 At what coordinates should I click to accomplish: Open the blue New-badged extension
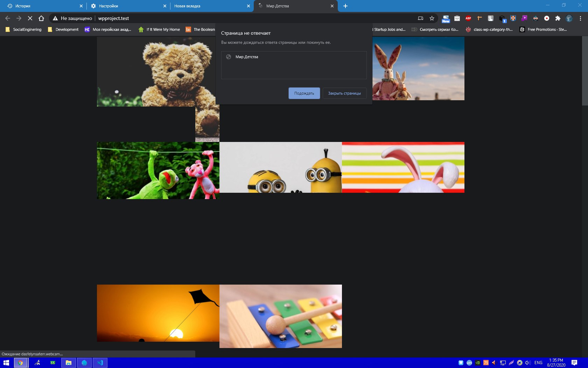tap(446, 19)
